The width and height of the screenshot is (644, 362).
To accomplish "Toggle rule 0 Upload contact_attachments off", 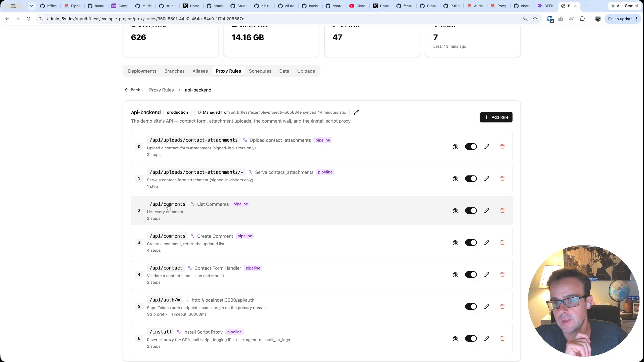I will (x=471, y=147).
